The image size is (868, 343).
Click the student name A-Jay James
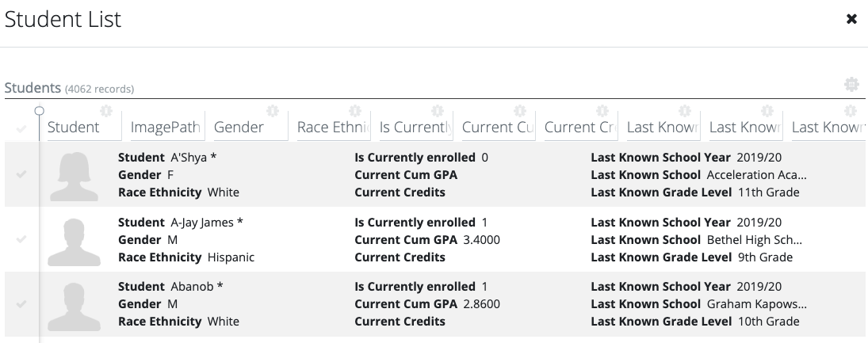(202, 223)
